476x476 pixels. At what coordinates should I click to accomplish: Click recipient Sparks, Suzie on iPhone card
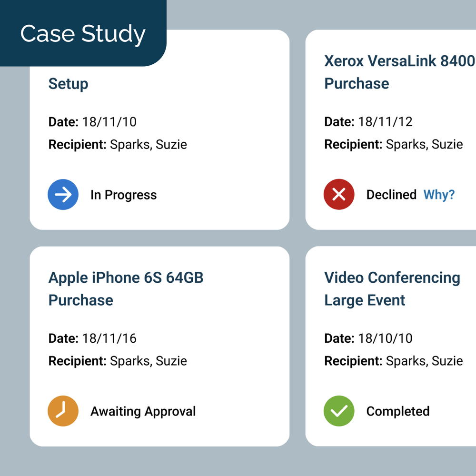(148, 361)
